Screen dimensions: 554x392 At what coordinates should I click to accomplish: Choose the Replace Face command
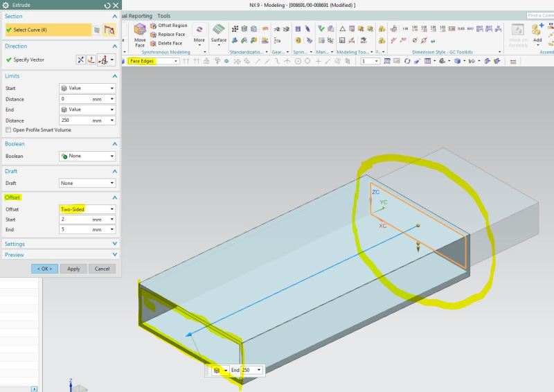point(168,35)
